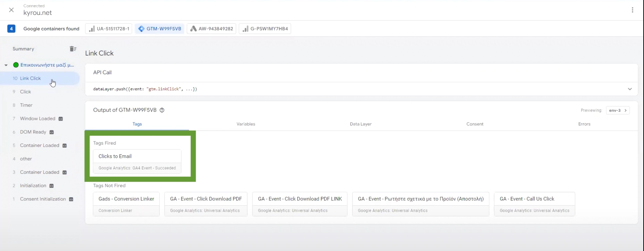The width and height of the screenshot is (644, 251).
Task: Switch to the Data Layer tab
Action: (x=361, y=124)
